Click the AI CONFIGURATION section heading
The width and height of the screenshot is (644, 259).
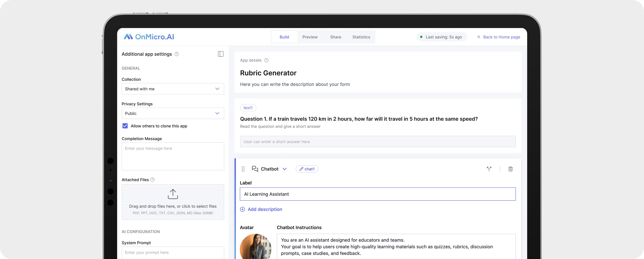[x=141, y=232]
